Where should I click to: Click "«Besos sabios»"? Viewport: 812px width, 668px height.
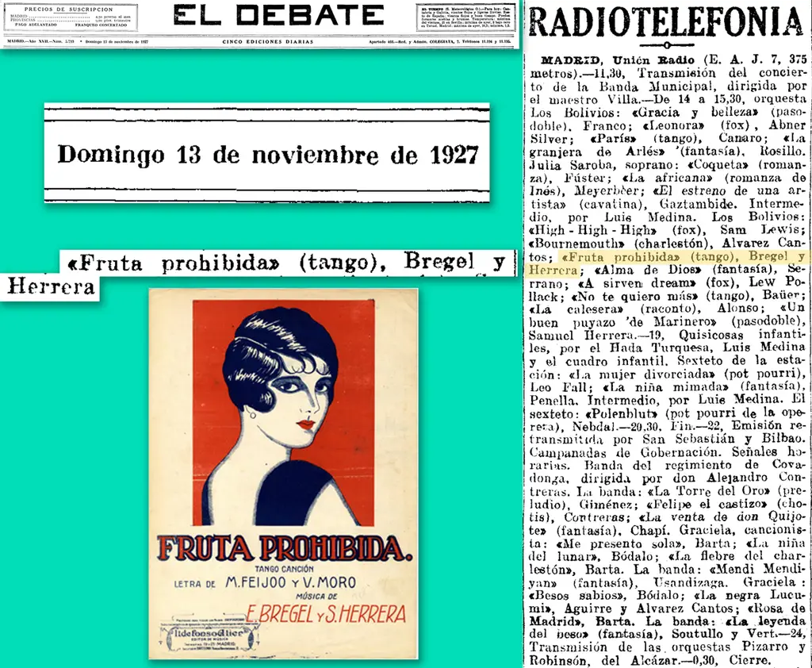(x=580, y=596)
